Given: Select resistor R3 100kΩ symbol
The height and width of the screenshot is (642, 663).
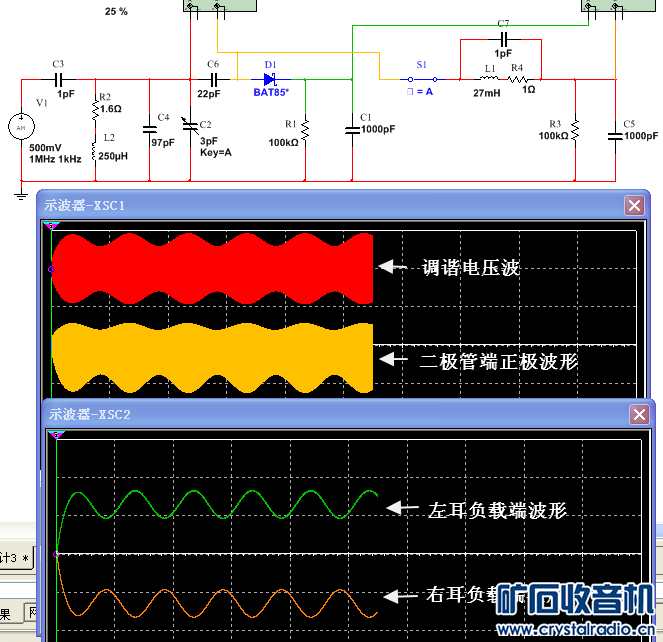Looking at the screenshot, I should point(575,130).
